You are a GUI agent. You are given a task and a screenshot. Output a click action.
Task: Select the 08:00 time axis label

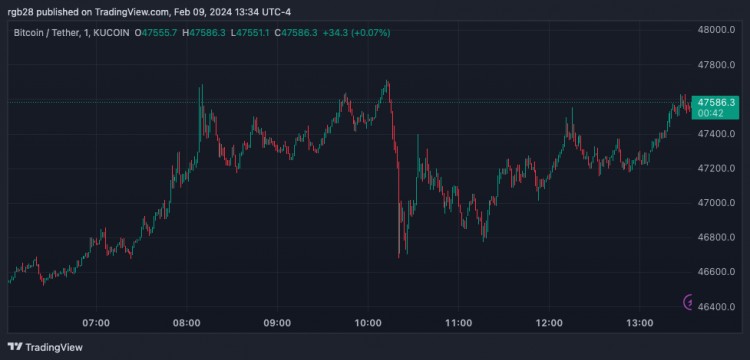point(187,323)
